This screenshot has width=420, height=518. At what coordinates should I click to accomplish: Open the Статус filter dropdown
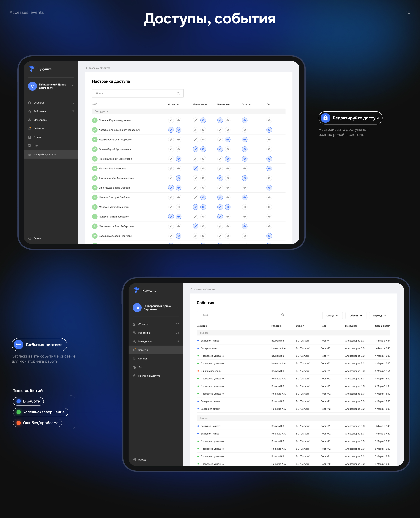(x=332, y=316)
